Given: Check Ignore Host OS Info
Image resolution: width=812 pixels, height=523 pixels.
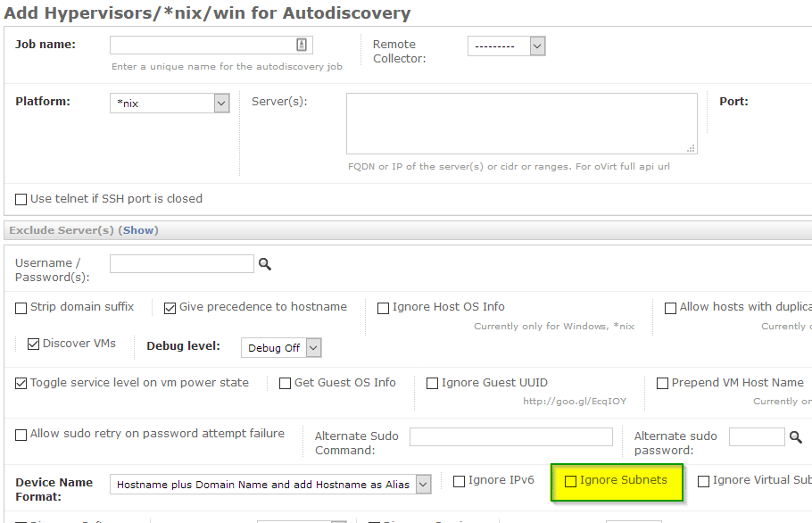Looking at the screenshot, I should (x=383, y=308).
